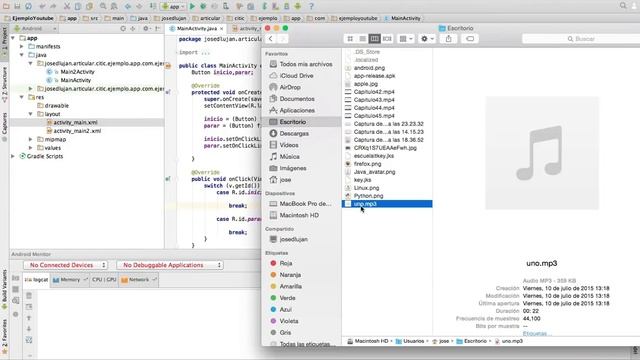Click Android Studio search everywhere magnifier
Image resolution: width=640 pixels, height=360 pixels.
coord(623,6)
